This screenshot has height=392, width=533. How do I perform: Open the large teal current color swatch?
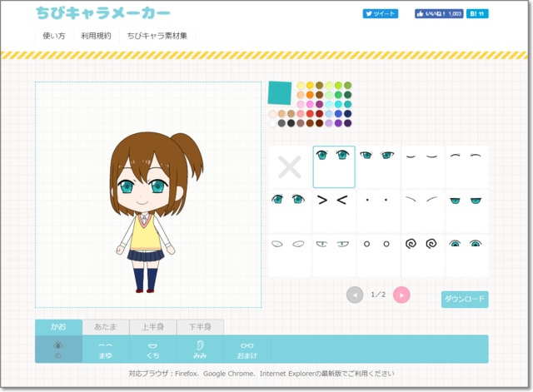[279, 92]
